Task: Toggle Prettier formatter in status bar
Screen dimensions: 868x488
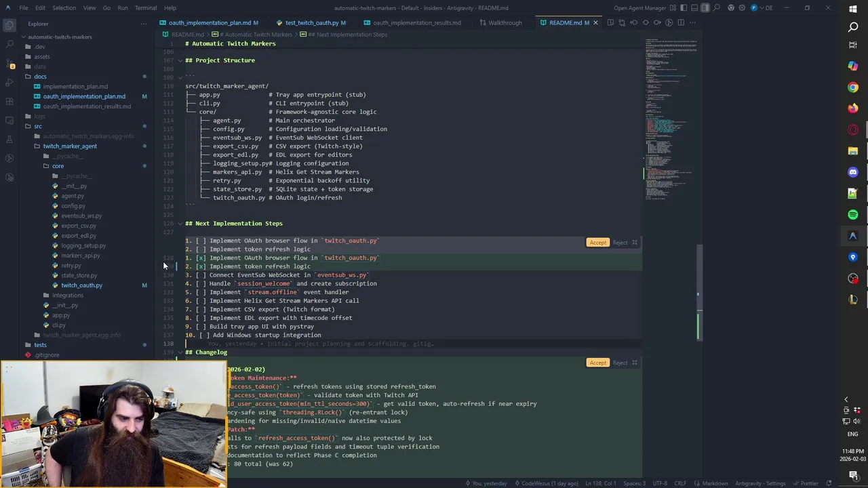Action: point(807,483)
